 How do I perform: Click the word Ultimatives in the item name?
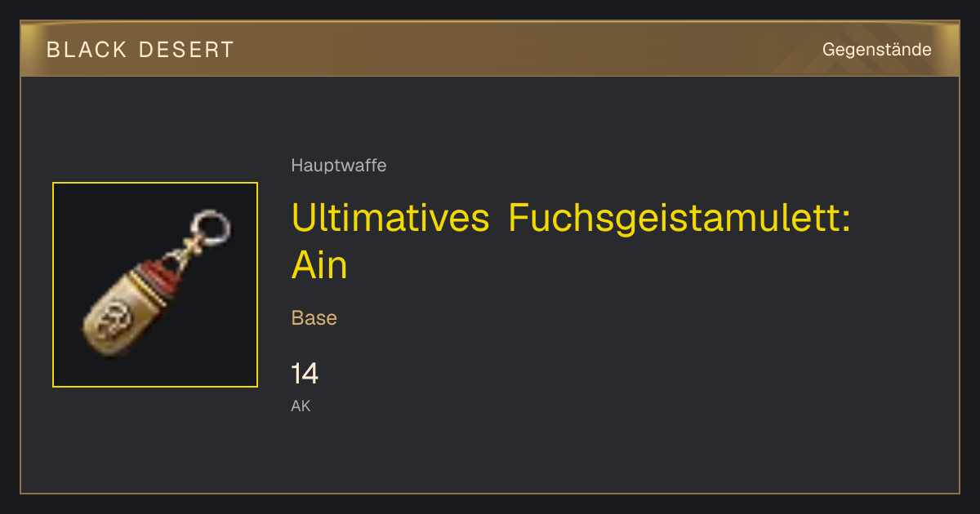tap(390, 219)
